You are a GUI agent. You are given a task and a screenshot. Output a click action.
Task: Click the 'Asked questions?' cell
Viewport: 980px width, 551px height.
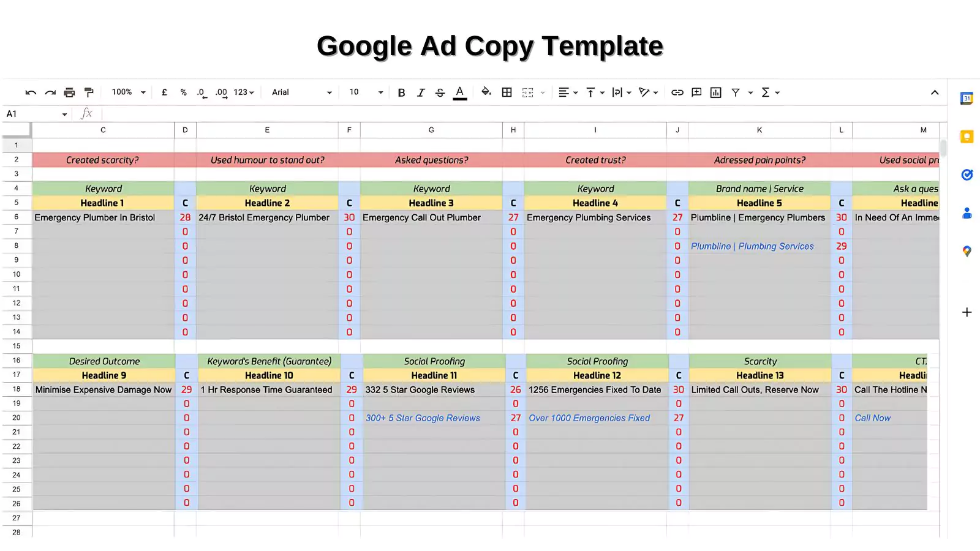click(x=431, y=160)
